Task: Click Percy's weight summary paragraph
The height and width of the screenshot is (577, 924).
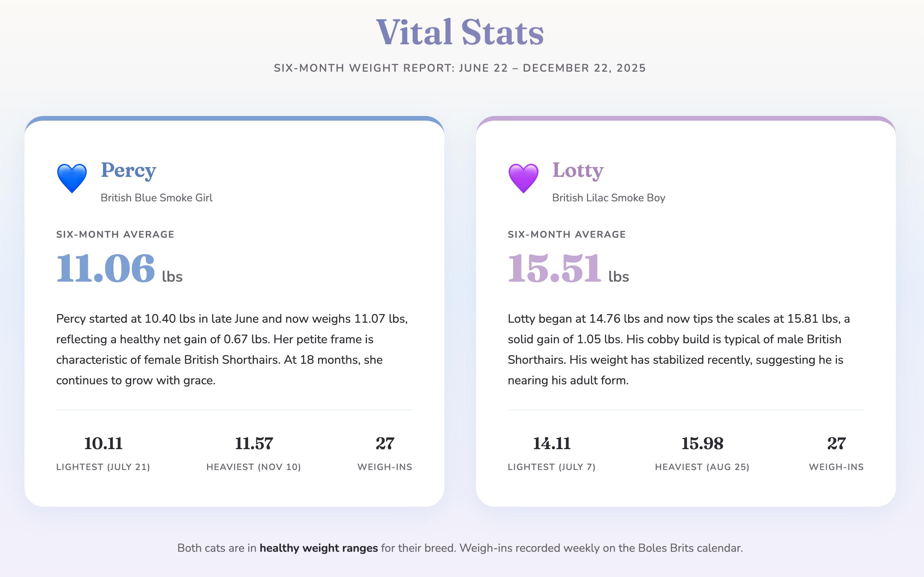Action: (x=232, y=349)
